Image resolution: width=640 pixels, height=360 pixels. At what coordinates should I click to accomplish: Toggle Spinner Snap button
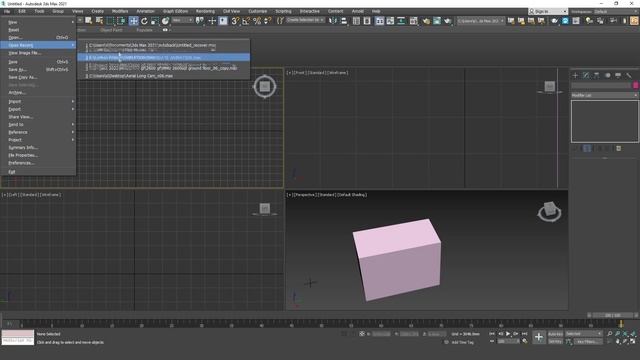tap(267, 21)
